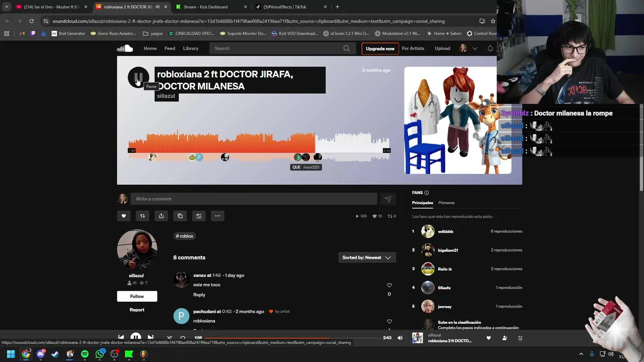Open the track artwork image
644x362 pixels.
point(458,120)
